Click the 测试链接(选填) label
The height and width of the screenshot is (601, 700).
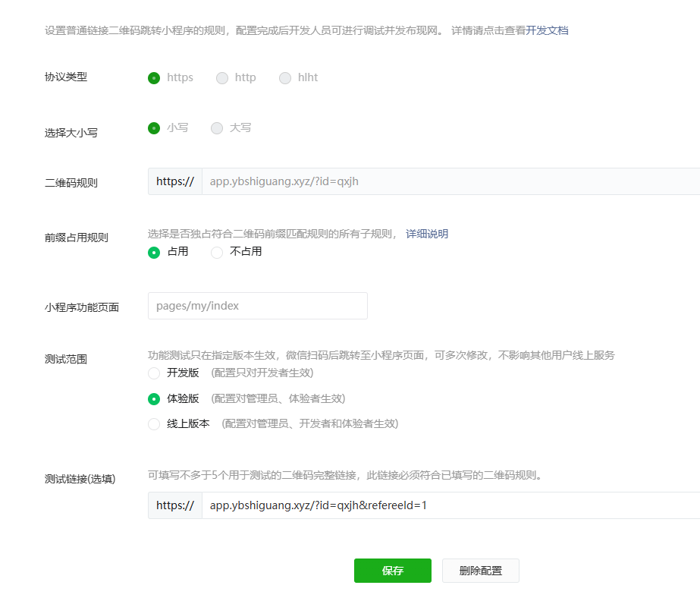(x=80, y=479)
